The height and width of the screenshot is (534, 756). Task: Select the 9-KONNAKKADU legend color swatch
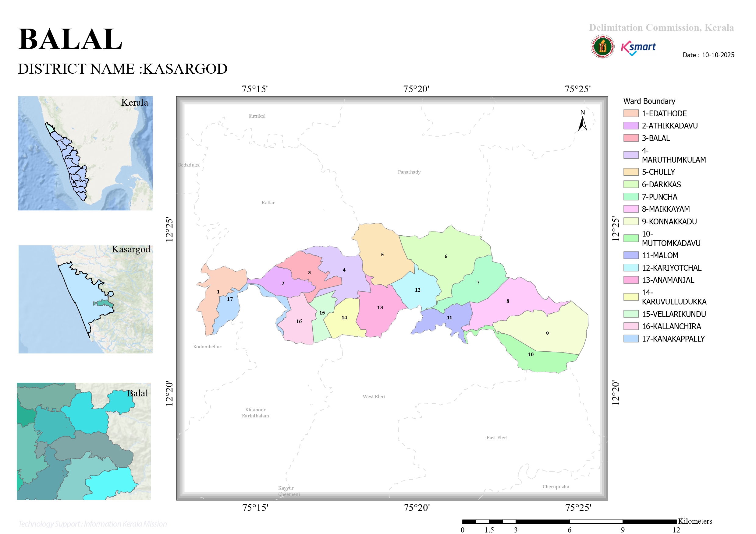coord(631,221)
